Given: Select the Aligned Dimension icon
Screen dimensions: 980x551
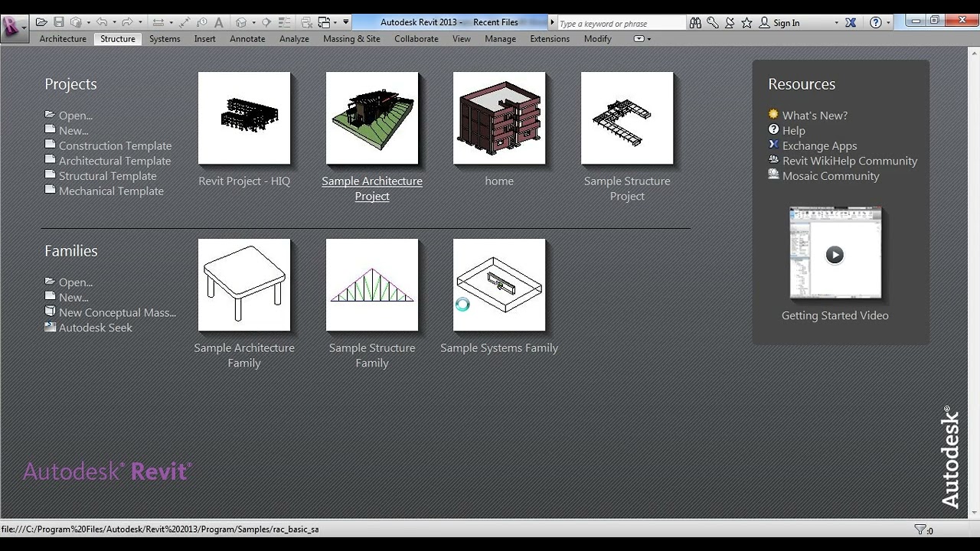Looking at the screenshot, I should tap(185, 22).
